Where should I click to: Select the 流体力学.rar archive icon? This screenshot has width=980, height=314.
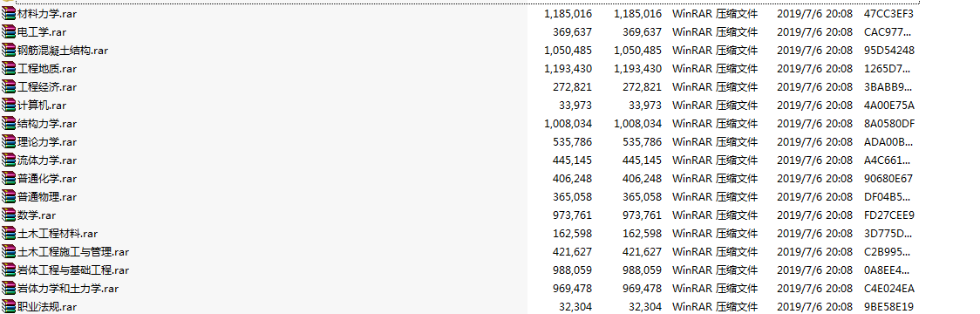(x=9, y=160)
